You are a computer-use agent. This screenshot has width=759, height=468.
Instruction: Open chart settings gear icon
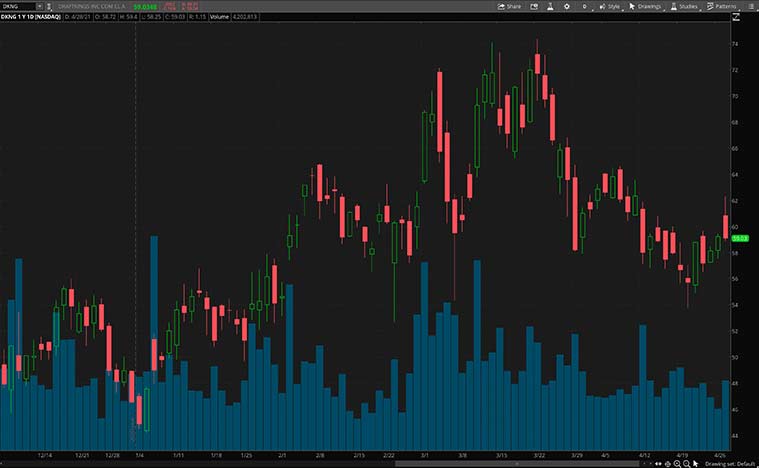pos(567,6)
